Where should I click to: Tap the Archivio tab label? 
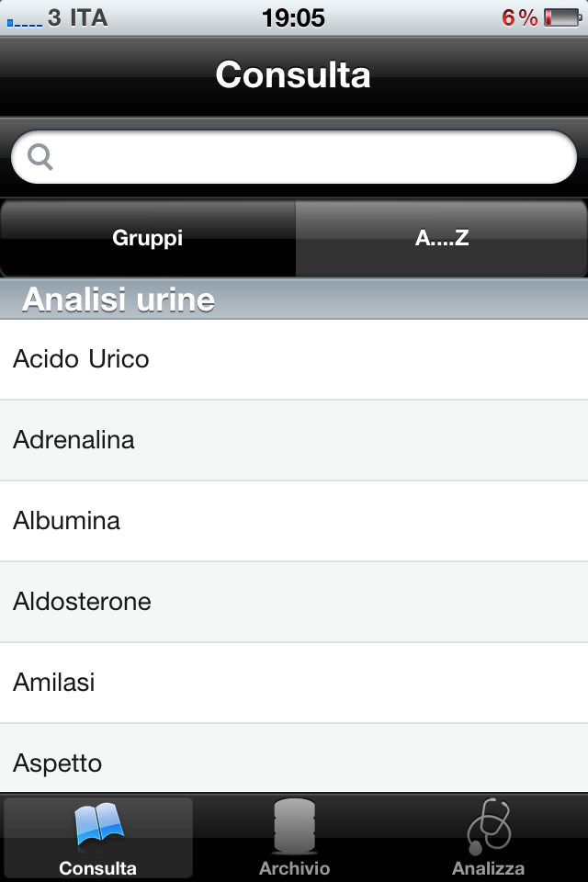294,868
